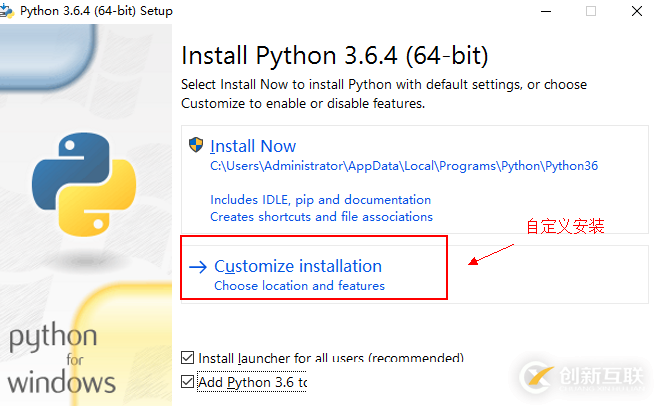Click the red 自定义安装 annotation label

pyautogui.click(x=565, y=226)
